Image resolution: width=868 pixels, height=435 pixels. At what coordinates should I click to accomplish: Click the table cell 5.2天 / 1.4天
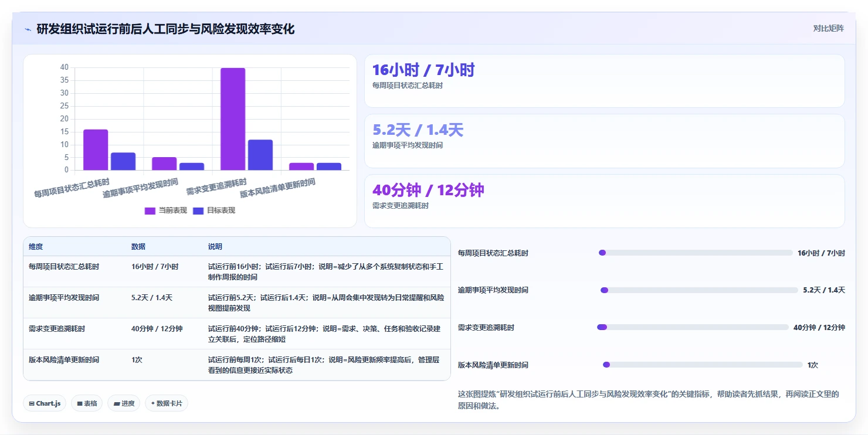click(x=152, y=298)
